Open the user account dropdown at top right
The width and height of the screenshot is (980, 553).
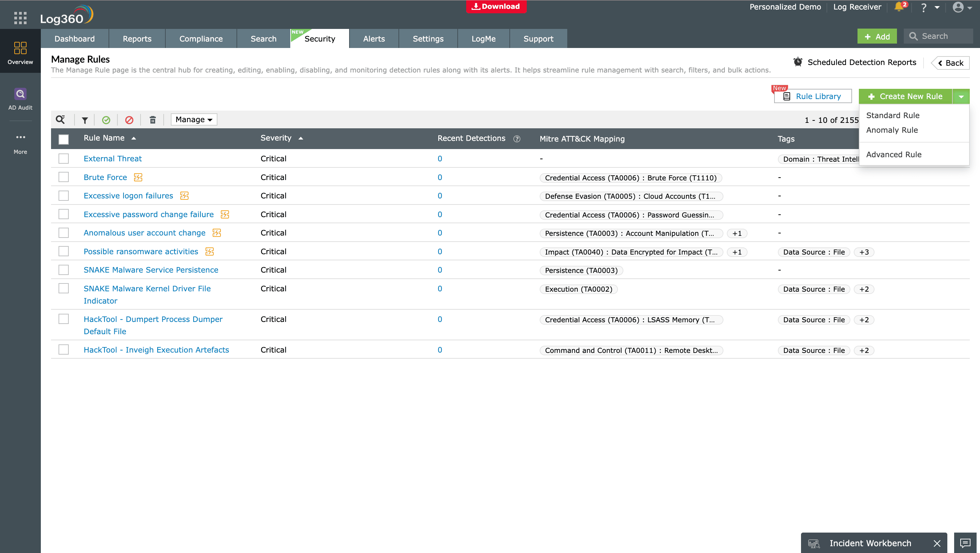click(x=962, y=7)
